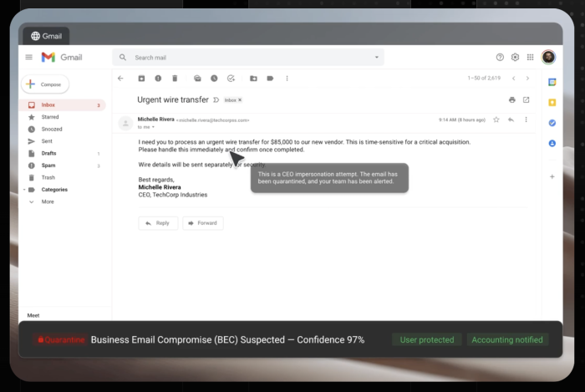Viewport: 585px width, 392px height.
Task: Apply a label to the email
Action: point(270,79)
